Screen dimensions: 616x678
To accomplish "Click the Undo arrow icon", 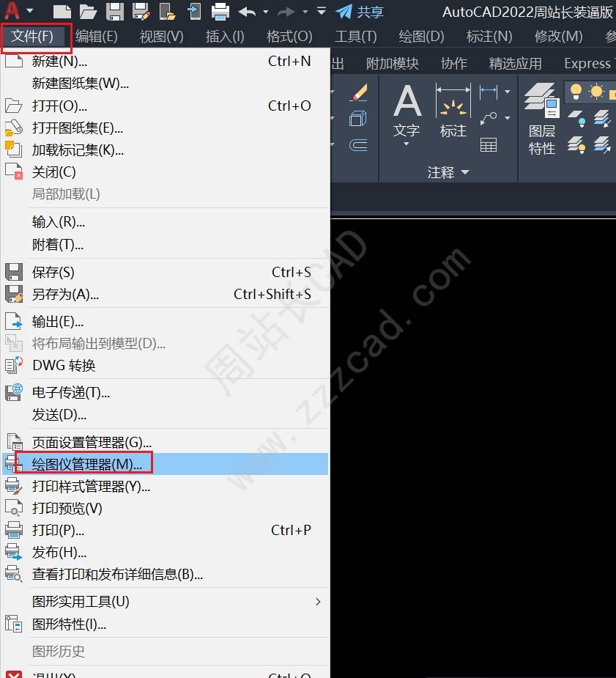I will coord(248,12).
